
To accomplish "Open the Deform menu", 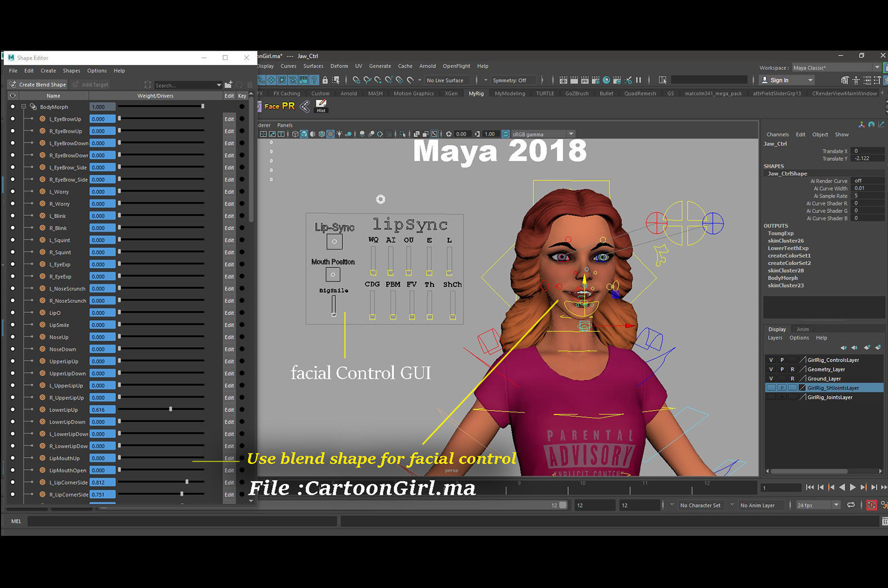I will (x=339, y=65).
